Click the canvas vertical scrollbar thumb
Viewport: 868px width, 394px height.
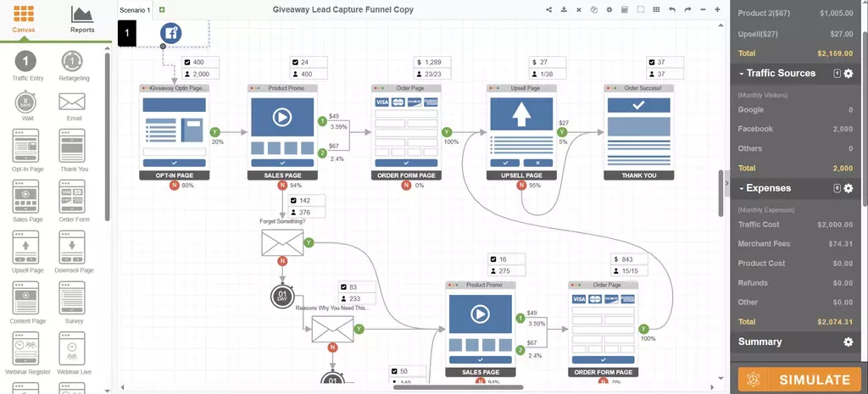click(x=721, y=193)
